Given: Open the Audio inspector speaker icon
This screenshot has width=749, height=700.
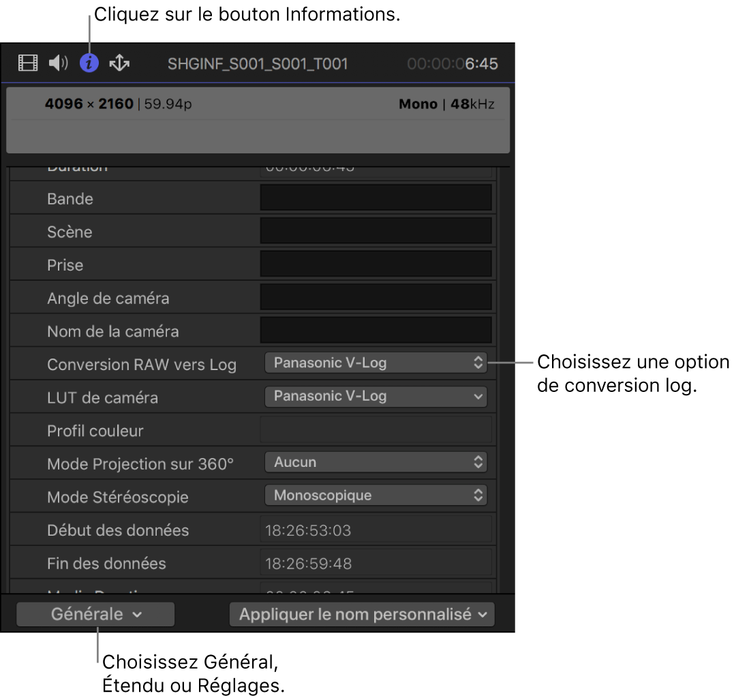Looking at the screenshot, I should (x=58, y=64).
